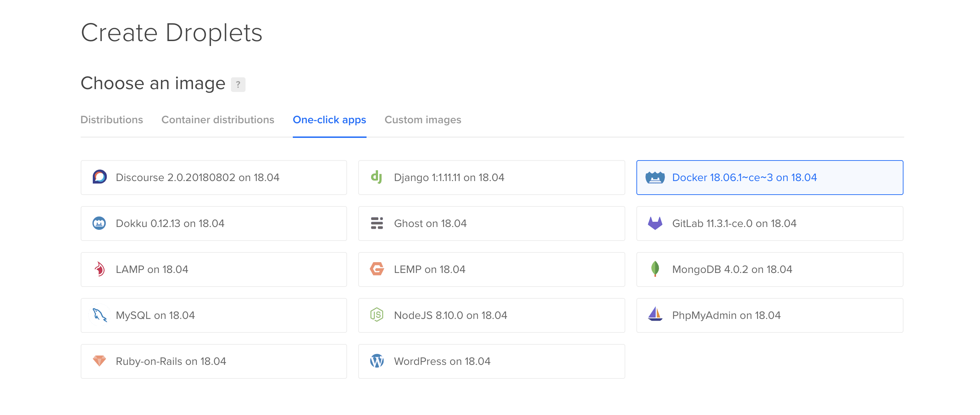The image size is (980, 415).
Task: Go to the Custom images tab
Action: (423, 119)
